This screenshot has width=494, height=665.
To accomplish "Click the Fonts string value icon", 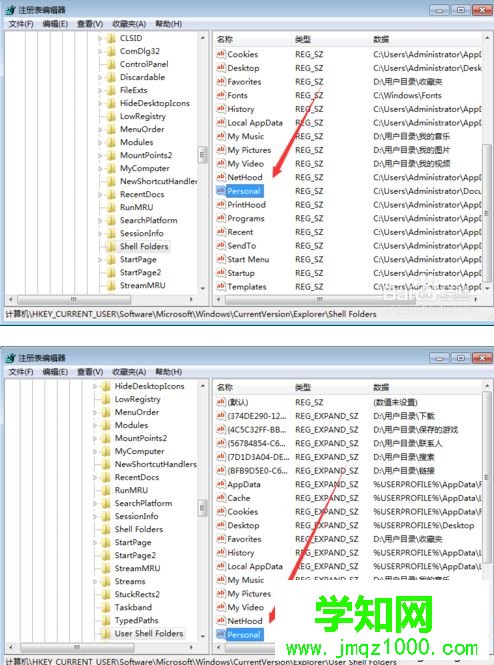I will coord(220,95).
